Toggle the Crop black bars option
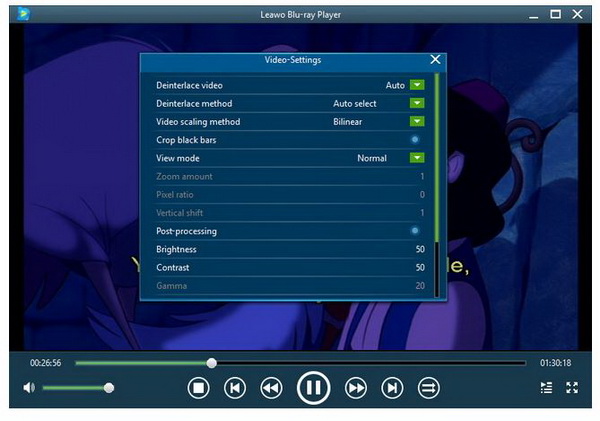The width and height of the screenshot is (600, 421). pyautogui.click(x=415, y=140)
